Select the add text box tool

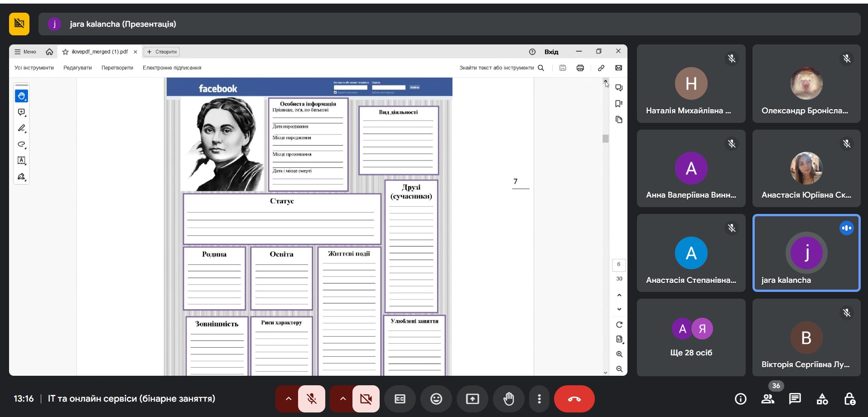click(x=21, y=160)
